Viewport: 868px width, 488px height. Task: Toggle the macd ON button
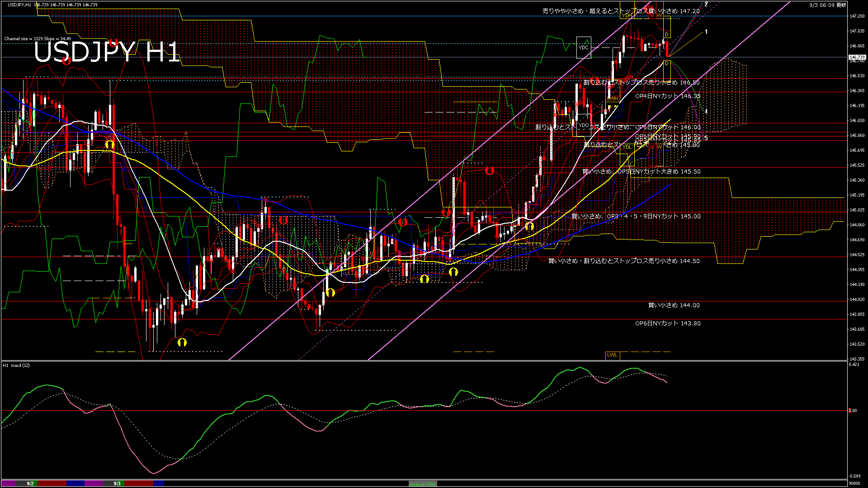click(423, 484)
